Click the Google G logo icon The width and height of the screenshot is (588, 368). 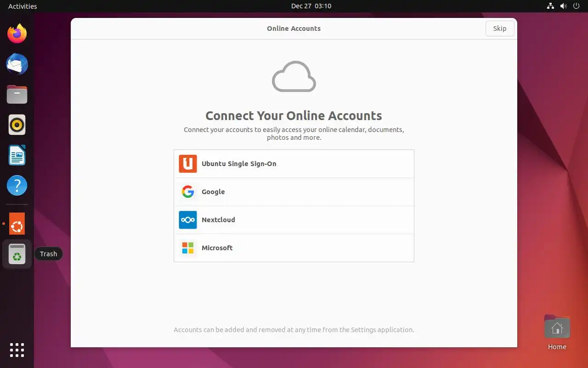pos(188,192)
